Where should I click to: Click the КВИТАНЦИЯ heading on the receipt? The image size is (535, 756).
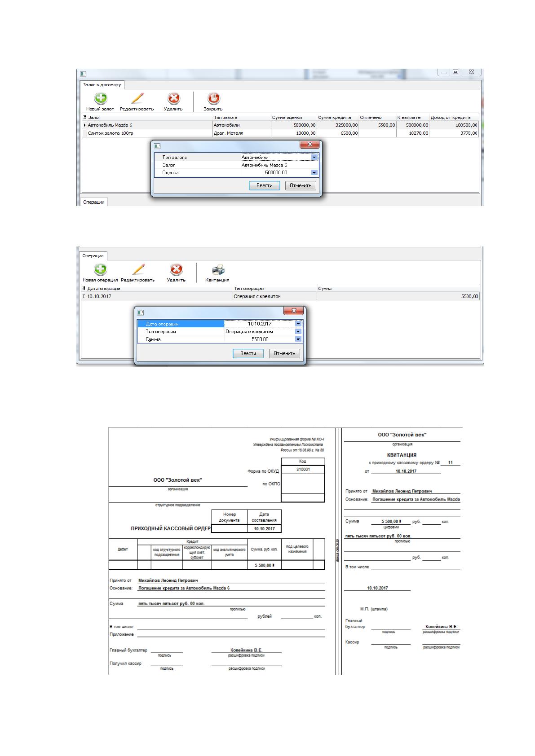pos(402,455)
